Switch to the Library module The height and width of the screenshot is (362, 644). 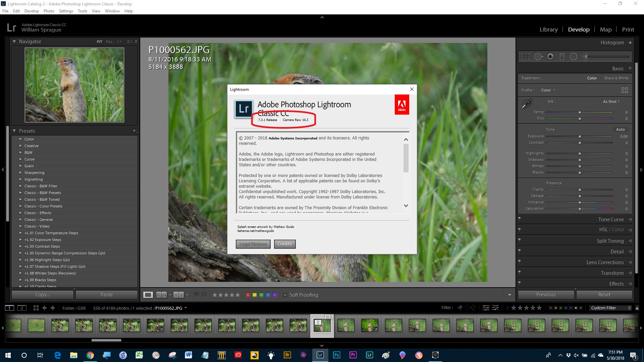coord(548,29)
